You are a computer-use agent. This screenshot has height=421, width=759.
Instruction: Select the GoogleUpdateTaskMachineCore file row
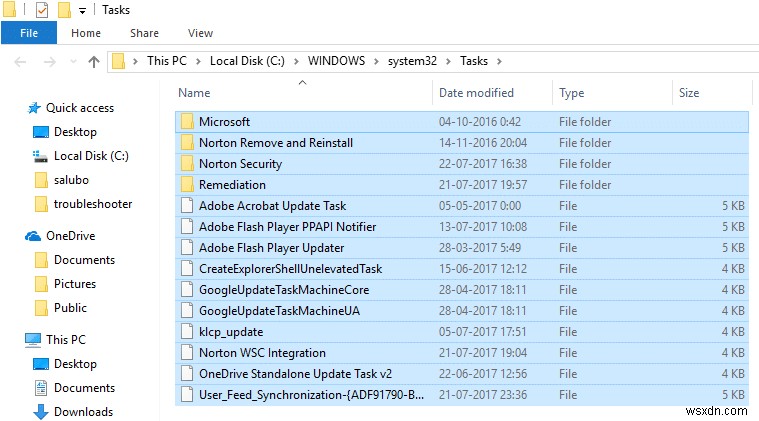(x=284, y=290)
